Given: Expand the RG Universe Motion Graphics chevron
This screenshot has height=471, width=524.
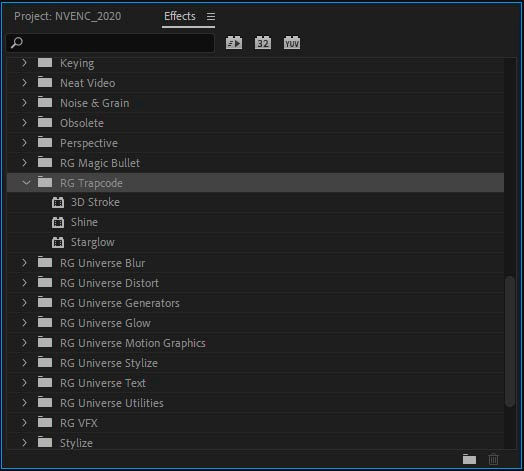Looking at the screenshot, I should click(x=24, y=343).
